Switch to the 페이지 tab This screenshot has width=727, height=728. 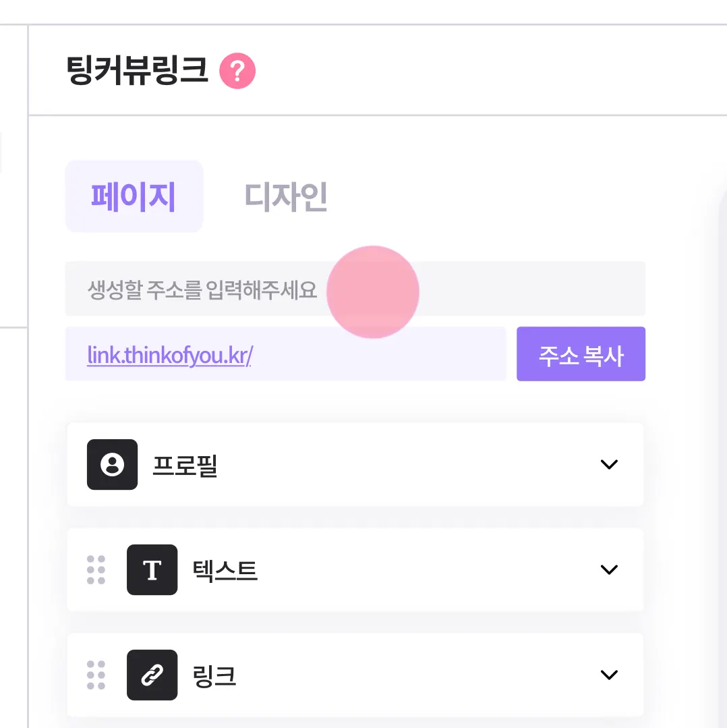coord(134,196)
